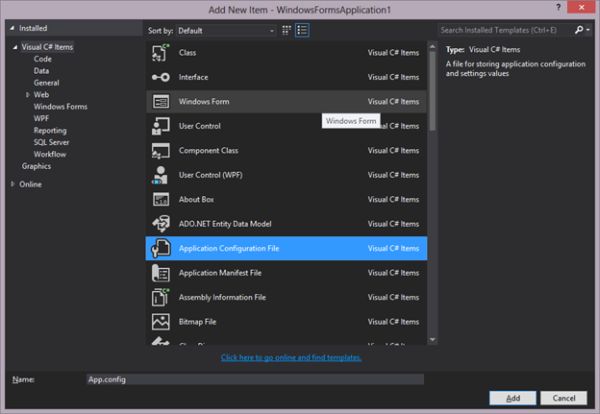Switch to medium icons grid view

pyautogui.click(x=286, y=30)
